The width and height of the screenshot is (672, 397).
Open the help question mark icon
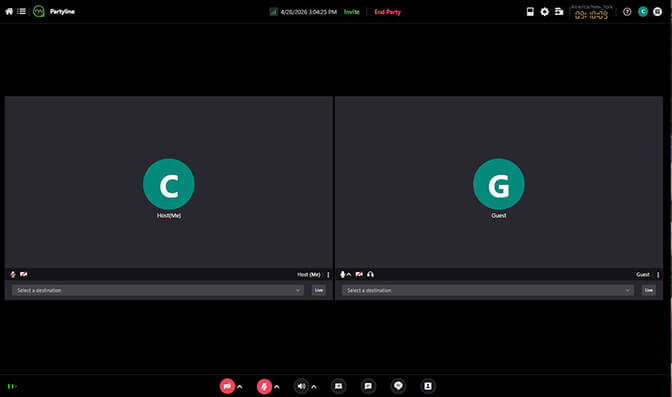pyautogui.click(x=627, y=12)
